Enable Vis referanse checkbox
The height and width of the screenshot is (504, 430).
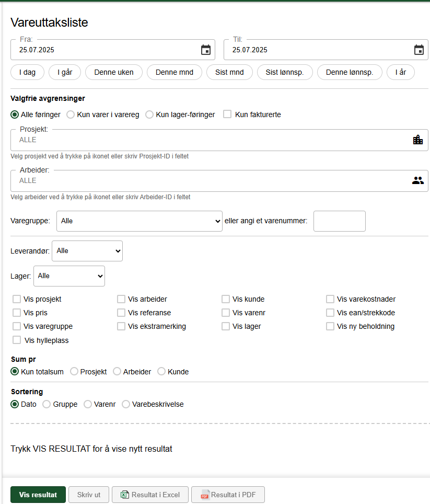121,313
